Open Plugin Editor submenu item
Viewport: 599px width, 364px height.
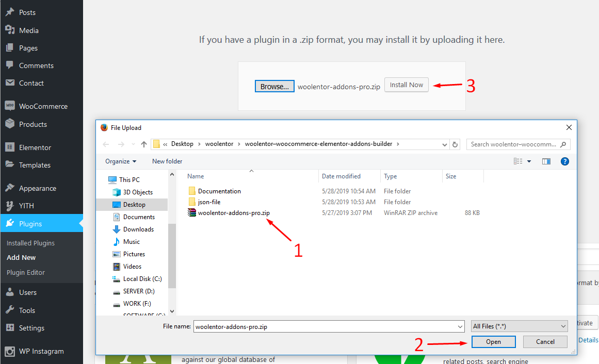tap(26, 272)
